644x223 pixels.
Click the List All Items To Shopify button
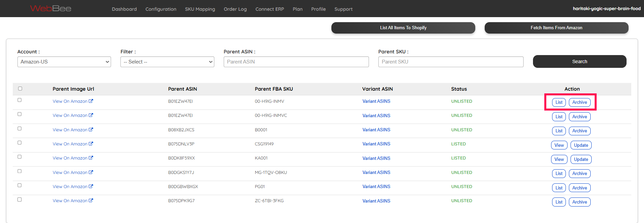[403, 28]
